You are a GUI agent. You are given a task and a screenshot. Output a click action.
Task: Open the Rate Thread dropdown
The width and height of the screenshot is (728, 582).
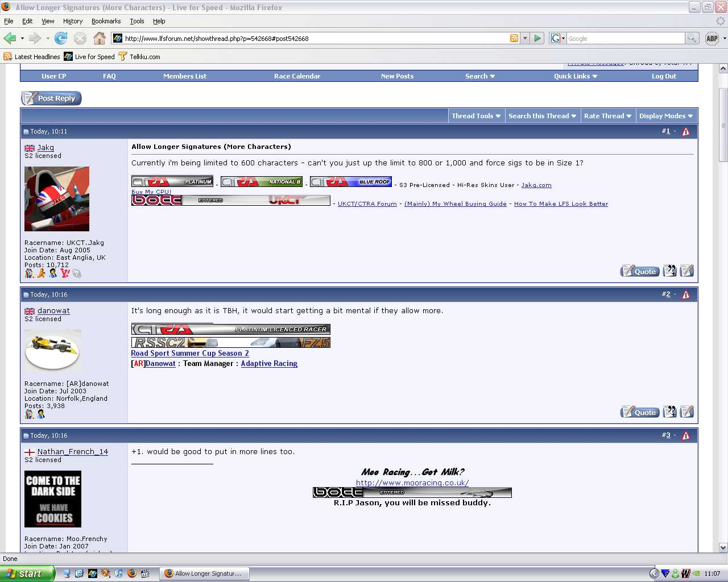(x=607, y=116)
